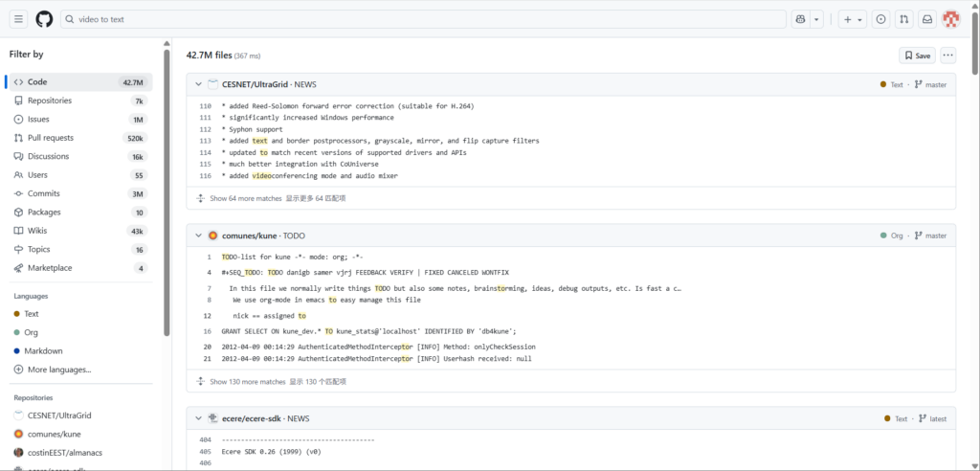The width and height of the screenshot is (980, 471).
Task: Open the three-dot more options menu
Action: coord(948,56)
